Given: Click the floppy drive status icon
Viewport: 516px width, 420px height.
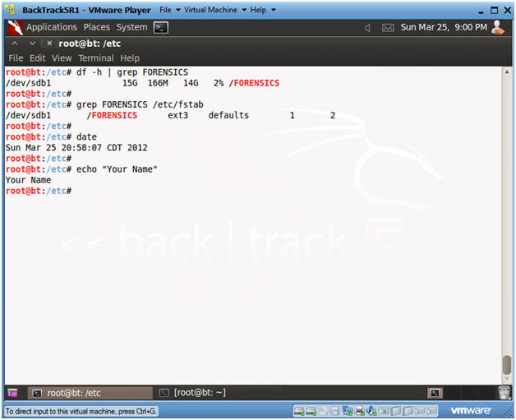Looking at the screenshot, I should click(x=335, y=411).
